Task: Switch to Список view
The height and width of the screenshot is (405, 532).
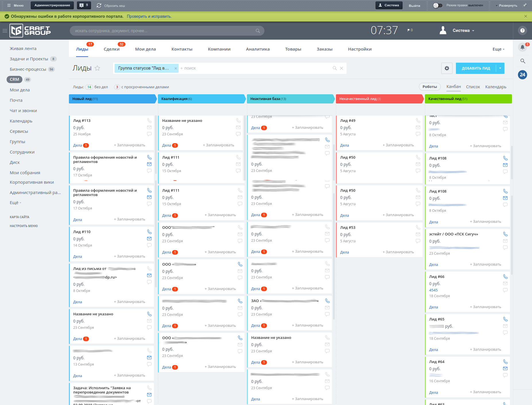Action: pos(473,87)
